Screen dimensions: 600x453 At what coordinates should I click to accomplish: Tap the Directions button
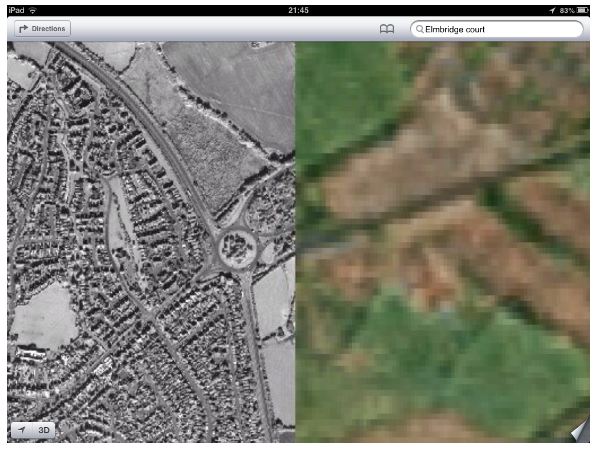42,29
